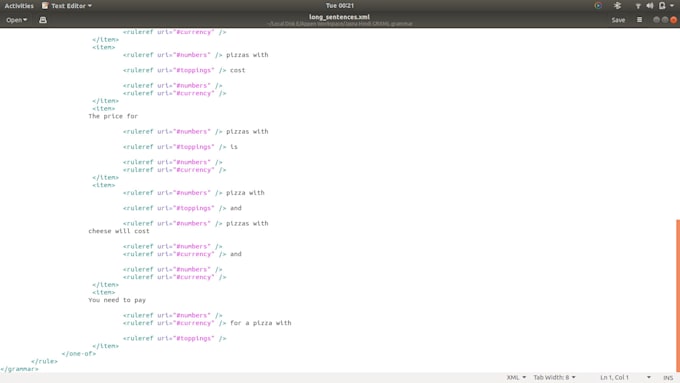Click the word 'cost' after the toppings ruleref
680x383 pixels.
point(238,70)
